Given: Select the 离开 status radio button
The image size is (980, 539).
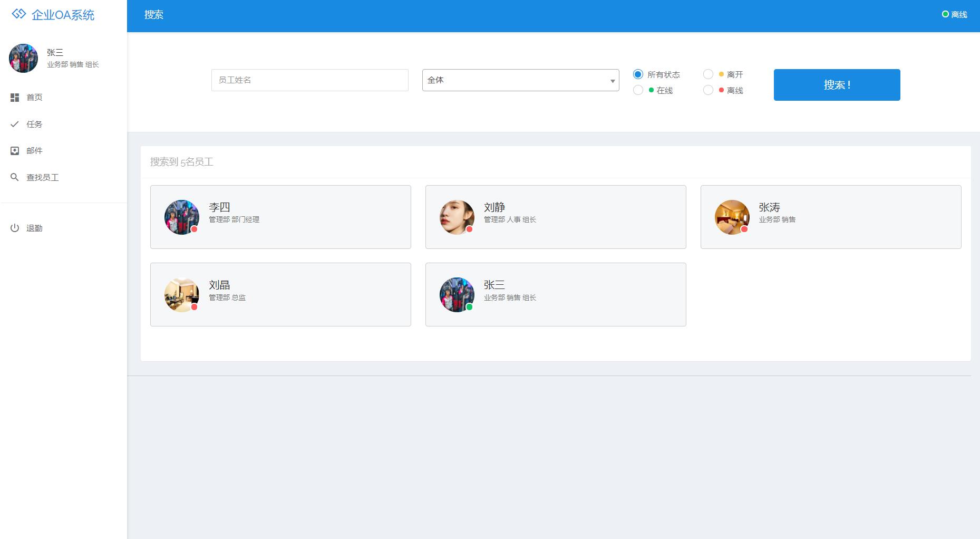Looking at the screenshot, I should coord(708,74).
